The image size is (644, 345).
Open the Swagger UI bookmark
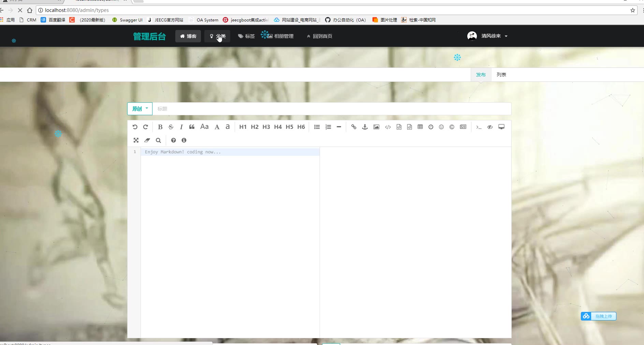pos(127,20)
